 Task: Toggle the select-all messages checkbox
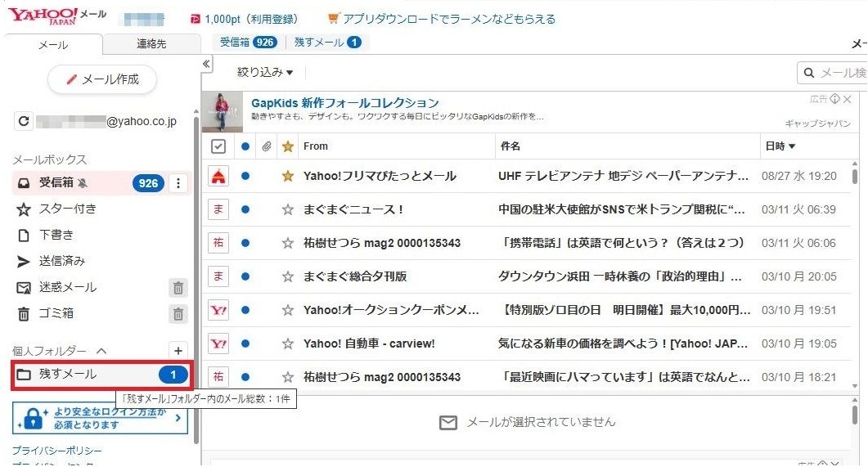tap(218, 146)
